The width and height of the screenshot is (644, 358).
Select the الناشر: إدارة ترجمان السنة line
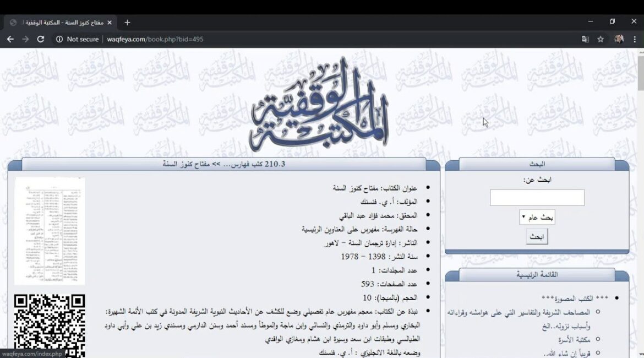click(x=371, y=243)
